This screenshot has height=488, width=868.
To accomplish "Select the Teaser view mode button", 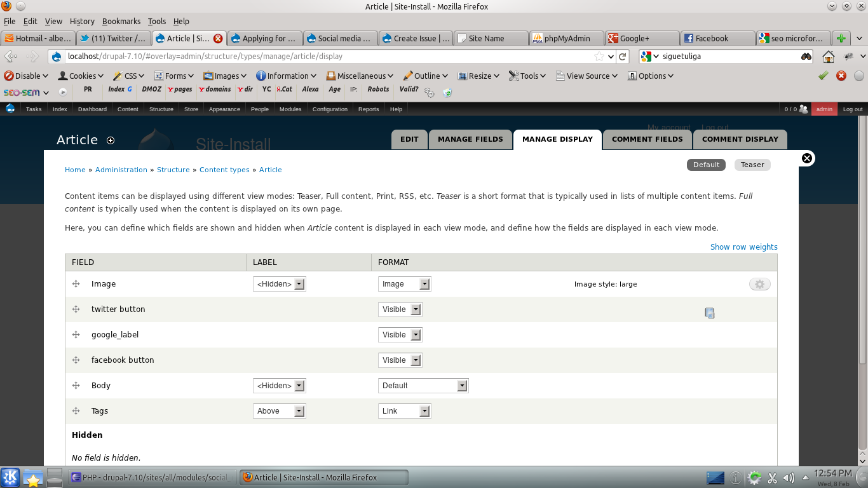I will pos(752,165).
